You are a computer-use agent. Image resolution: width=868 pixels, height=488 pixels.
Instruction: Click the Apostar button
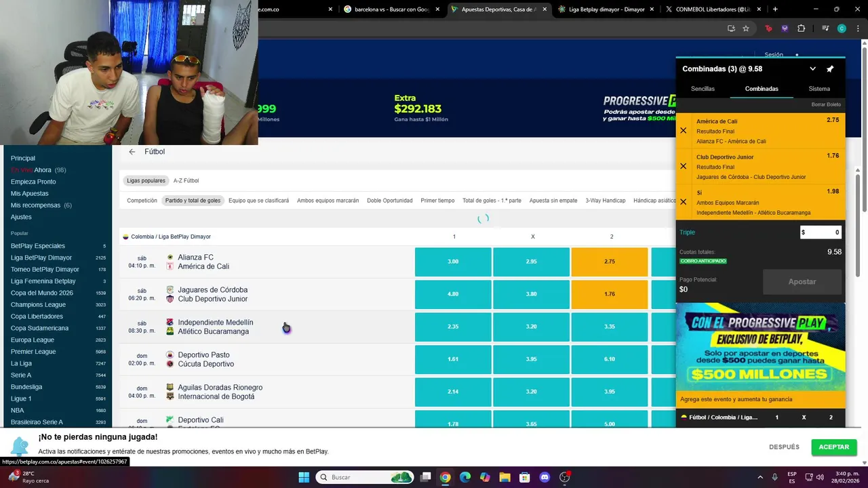(802, 281)
